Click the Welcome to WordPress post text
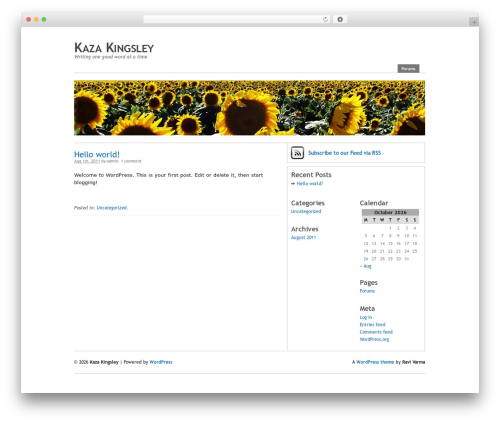 168,179
